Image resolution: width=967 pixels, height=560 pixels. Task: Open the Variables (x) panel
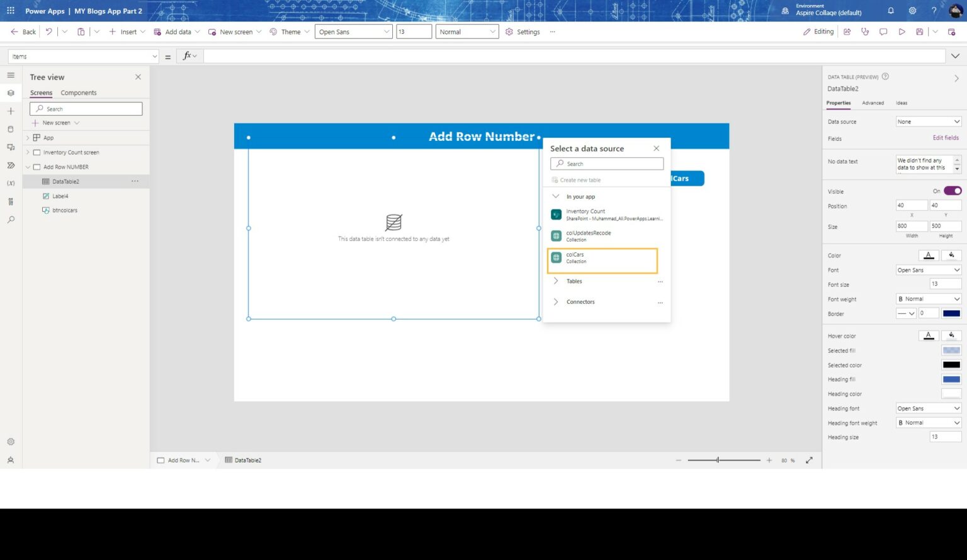pyautogui.click(x=10, y=182)
